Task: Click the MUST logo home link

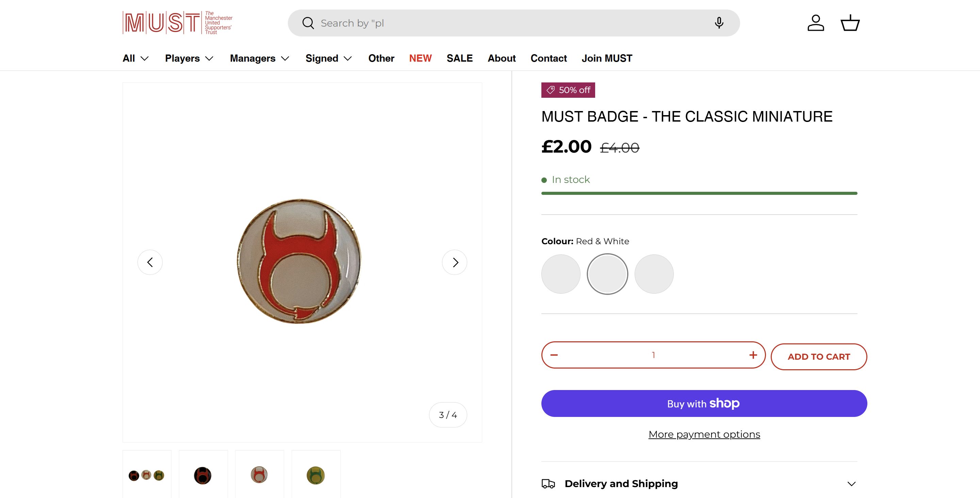Action: pos(178,23)
